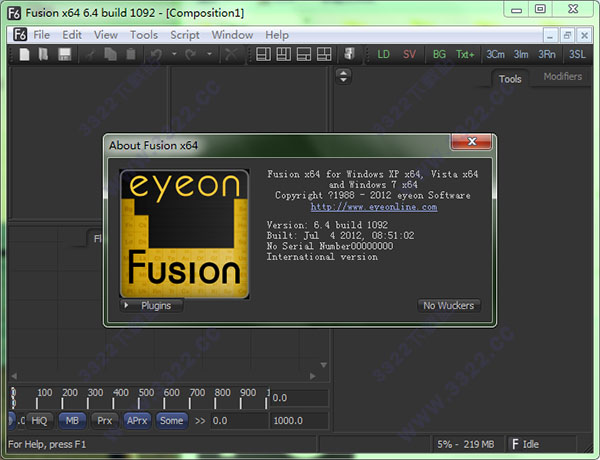Open the Edit menu
Image resolution: width=600 pixels, height=460 pixels.
(x=72, y=35)
